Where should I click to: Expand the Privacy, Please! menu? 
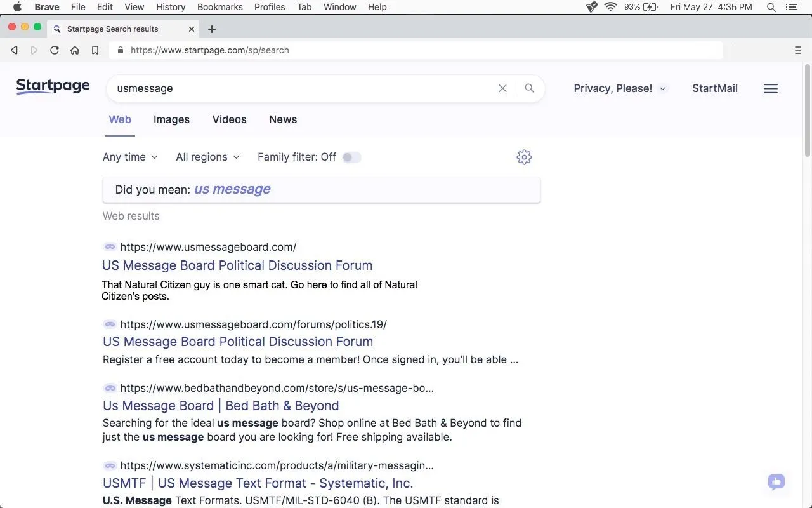(x=619, y=88)
